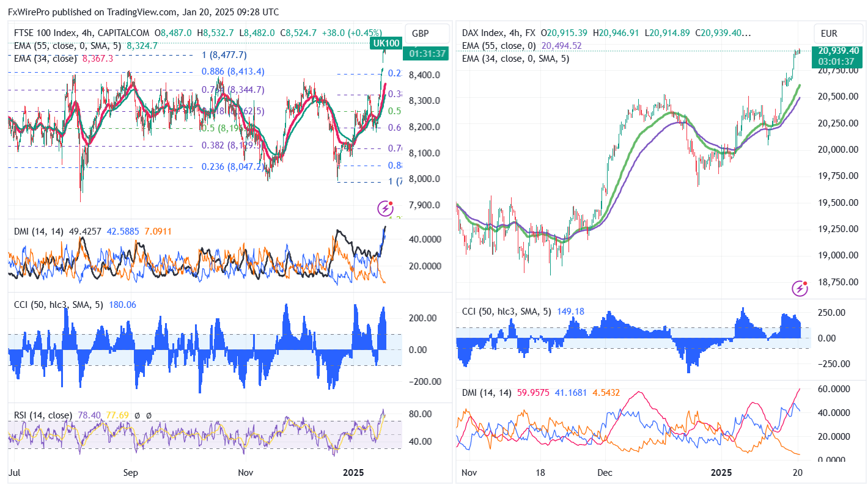Click the FTSE open value O8,487.0

click(x=174, y=33)
